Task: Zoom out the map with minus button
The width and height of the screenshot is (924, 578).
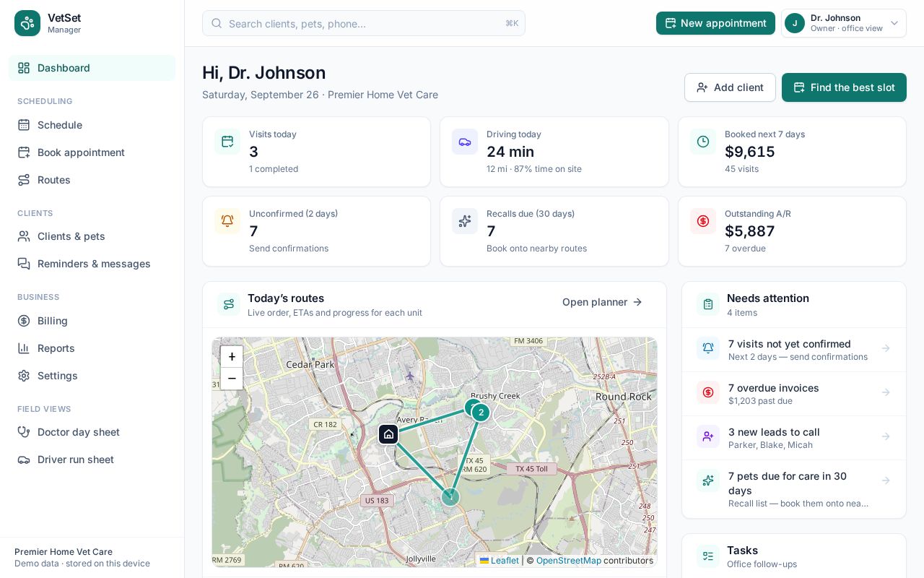Action: 232,378
